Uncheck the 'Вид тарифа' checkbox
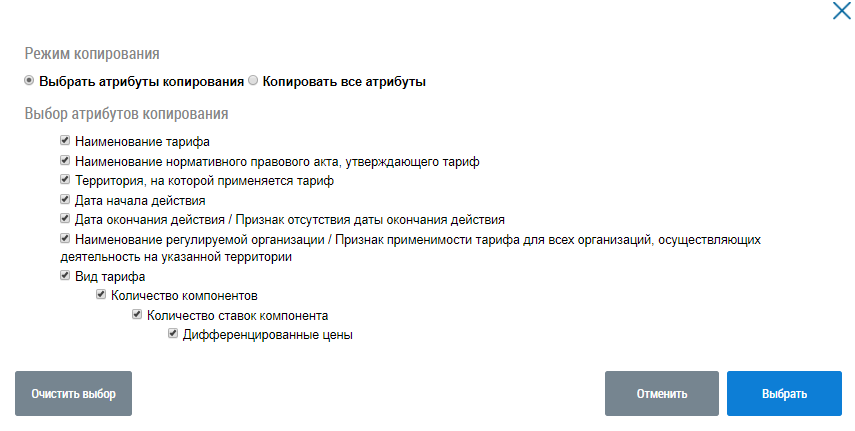855x431 pixels. pos(65,275)
